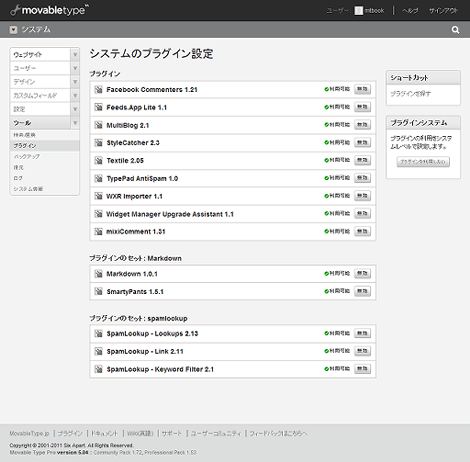Image resolution: width=470 pixels, height=462 pixels.
Task: Disable the SpamLookup - Link 2.11 plugin
Action: [362, 351]
